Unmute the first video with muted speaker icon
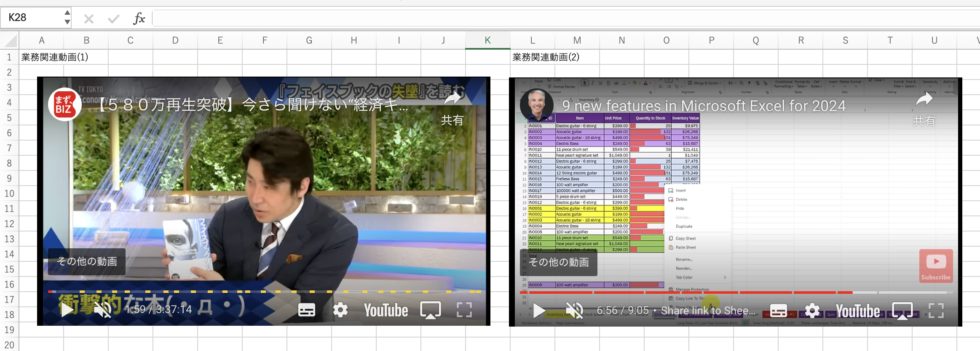 click(x=102, y=310)
